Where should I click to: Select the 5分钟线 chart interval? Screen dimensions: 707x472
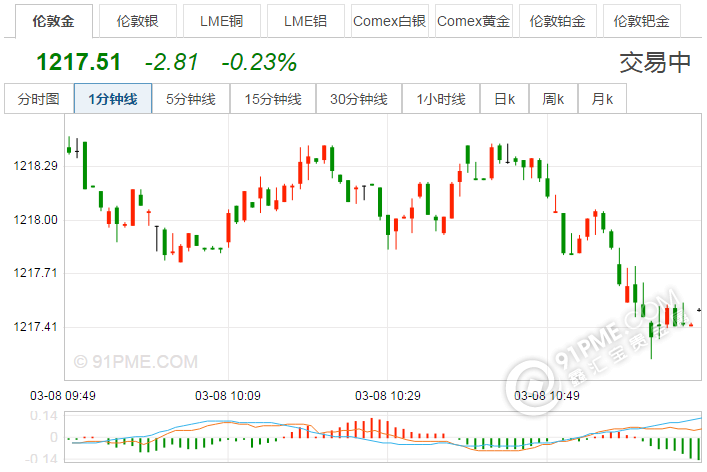191,99
